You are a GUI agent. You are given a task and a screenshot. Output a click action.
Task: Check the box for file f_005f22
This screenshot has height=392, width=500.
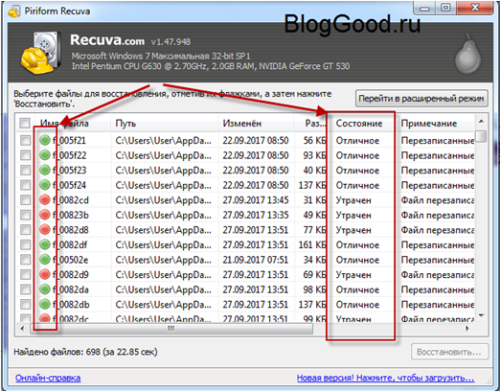click(x=25, y=155)
